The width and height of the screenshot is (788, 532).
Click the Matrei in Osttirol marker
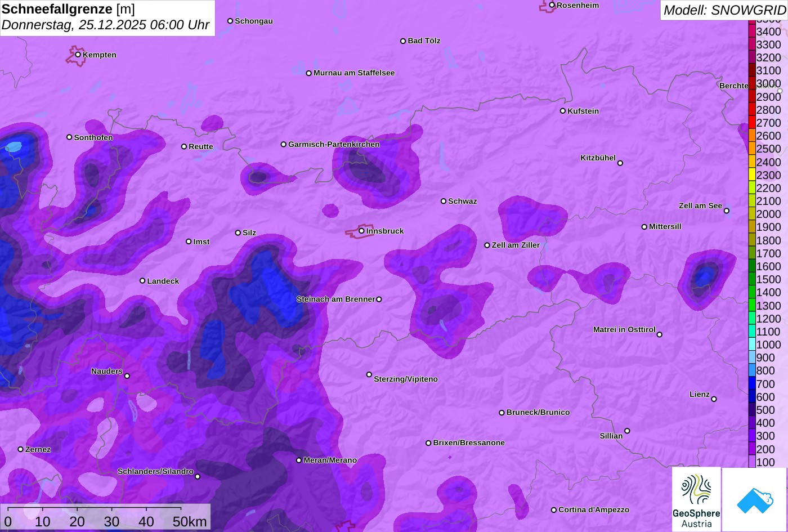[660, 334]
